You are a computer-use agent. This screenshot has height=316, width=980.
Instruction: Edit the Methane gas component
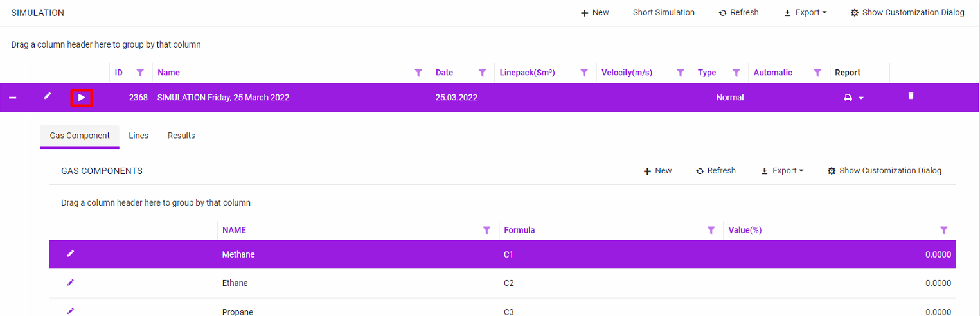71,254
